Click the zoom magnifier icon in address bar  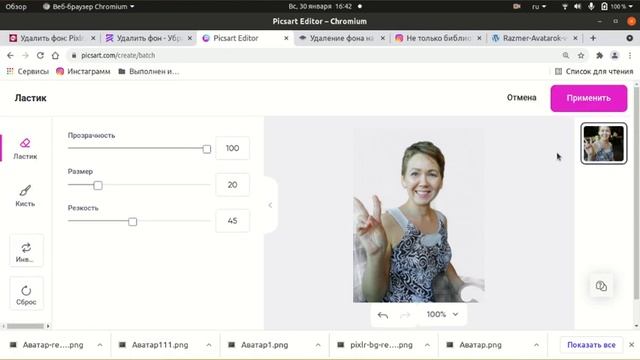[x=566, y=55]
